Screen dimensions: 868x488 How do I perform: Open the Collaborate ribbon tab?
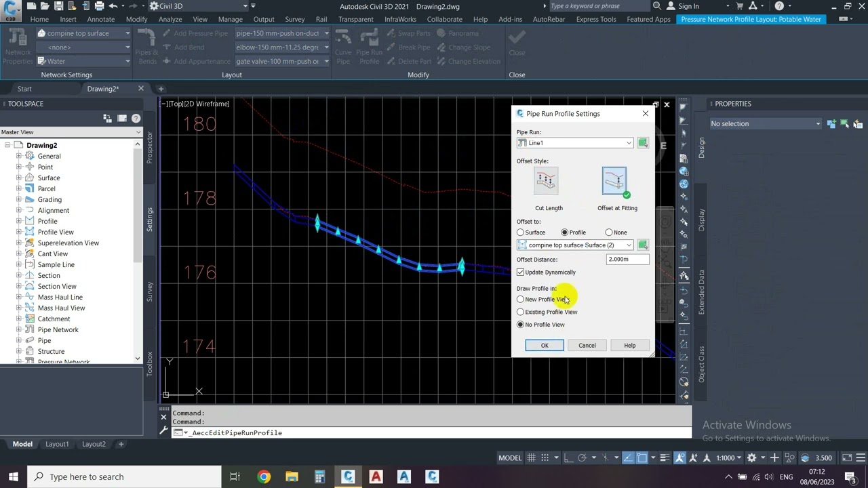(445, 19)
